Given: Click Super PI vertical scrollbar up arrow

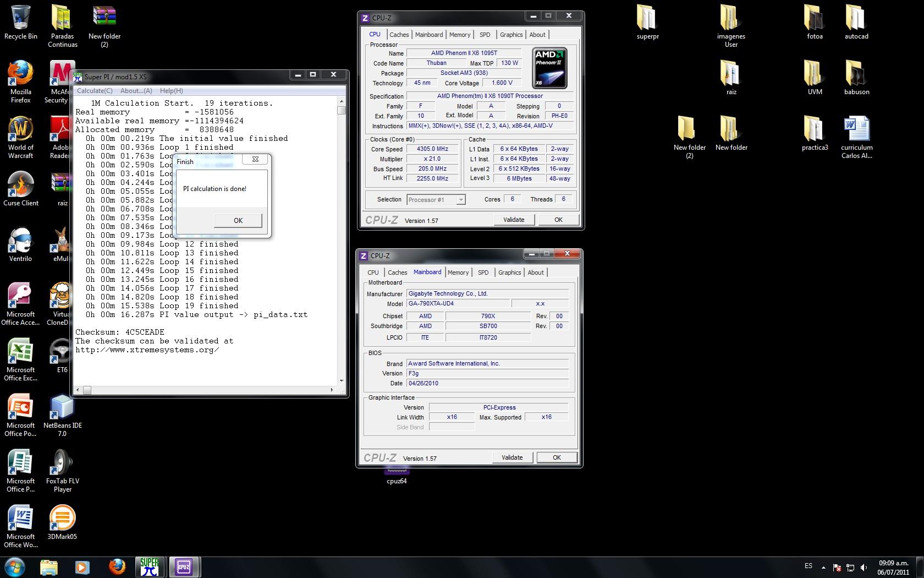Looking at the screenshot, I should pos(342,102).
